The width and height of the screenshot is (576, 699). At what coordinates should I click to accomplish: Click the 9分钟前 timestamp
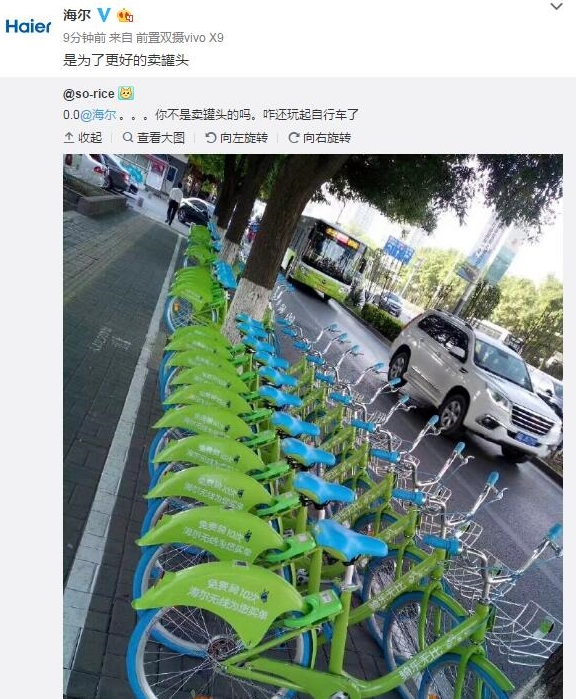tap(85, 38)
